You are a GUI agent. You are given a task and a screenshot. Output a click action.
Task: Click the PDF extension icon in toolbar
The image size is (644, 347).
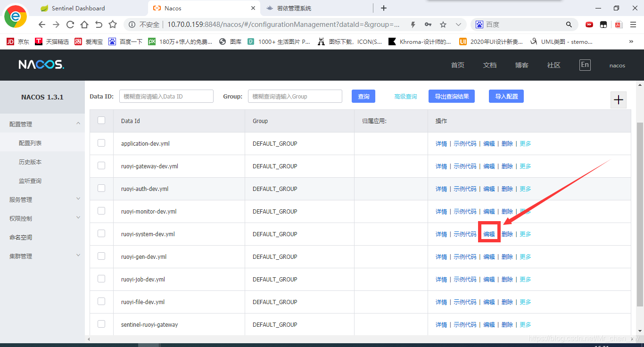tap(619, 25)
